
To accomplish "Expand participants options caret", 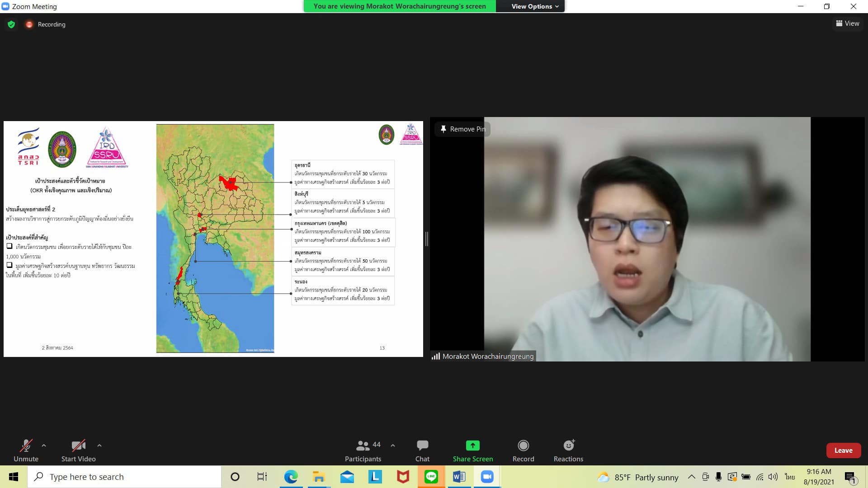I will point(393,446).
